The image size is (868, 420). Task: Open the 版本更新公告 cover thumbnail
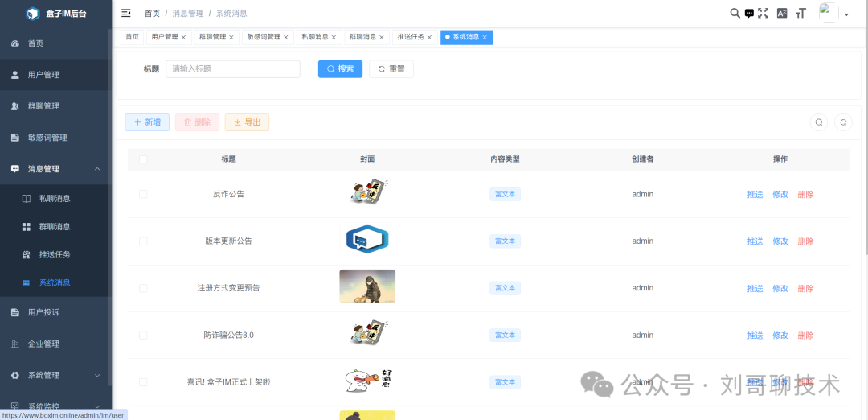[367, 240]
